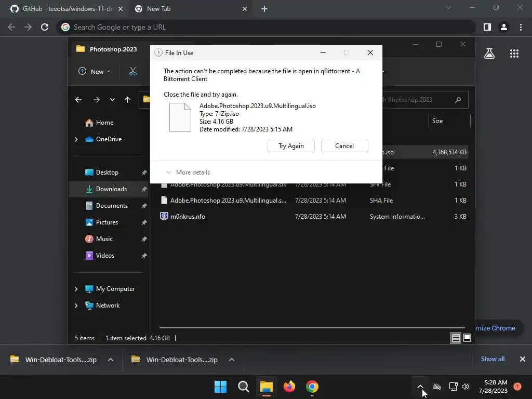Go up one folder level in Explorer
This screenshot has height=399, width=532.
127,100
